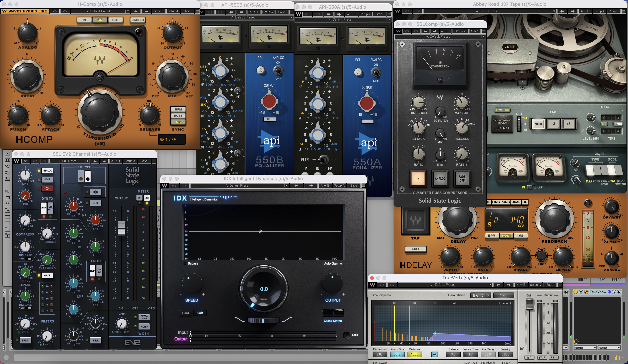628x364 pixels.
Task: Open IDX Default Preset dropdown
Action: [239, 186]
